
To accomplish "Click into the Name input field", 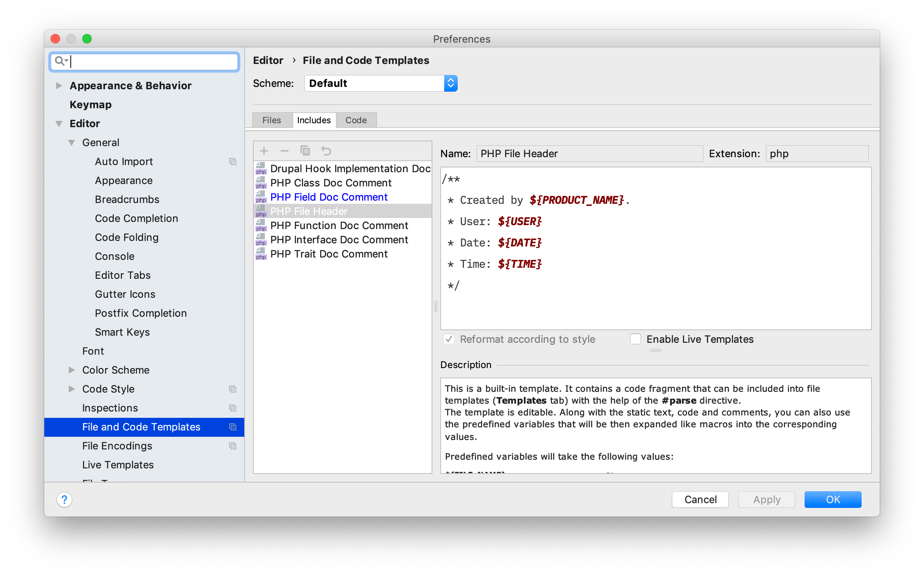I will coord(589,154).
